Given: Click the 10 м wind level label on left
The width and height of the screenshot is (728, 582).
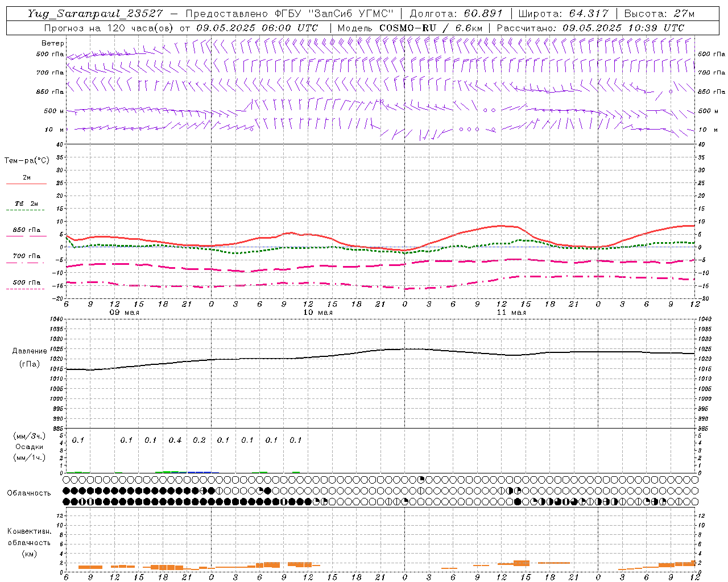Looking at the screenshot, I should coord(55,130).
